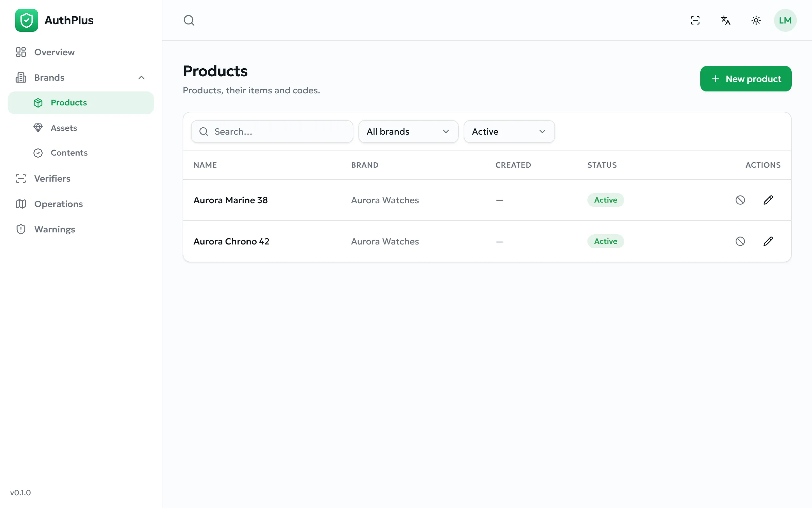Go to Verifiers in the sidebar
The image size is (812, 508).
[x=81, y=178]
